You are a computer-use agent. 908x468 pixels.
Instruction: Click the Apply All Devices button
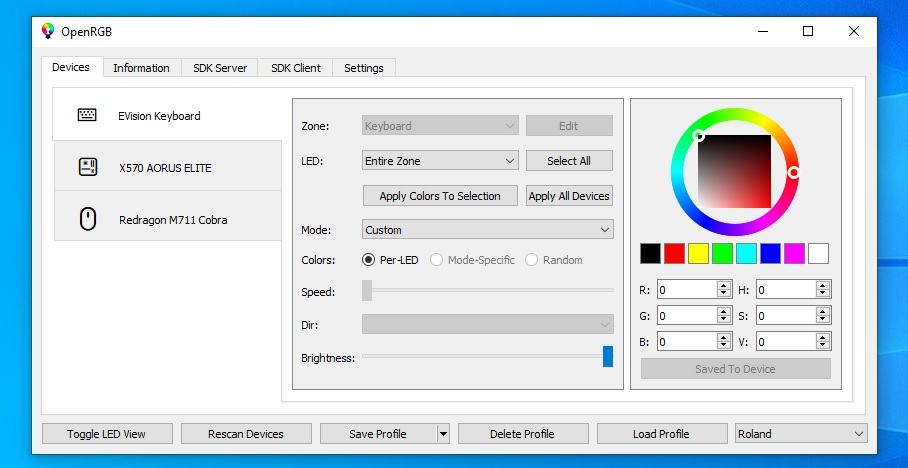pyautogui.click(x=569, y=196)
